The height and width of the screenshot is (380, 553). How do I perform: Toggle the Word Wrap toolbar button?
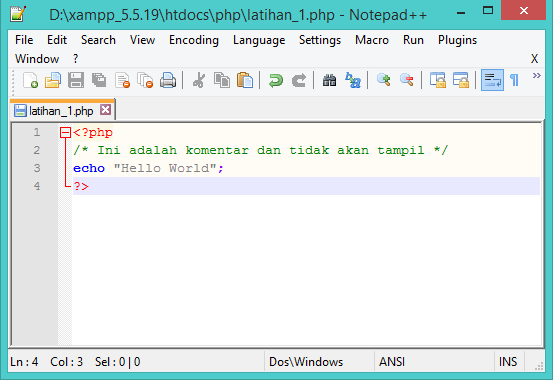coord(492,80)
